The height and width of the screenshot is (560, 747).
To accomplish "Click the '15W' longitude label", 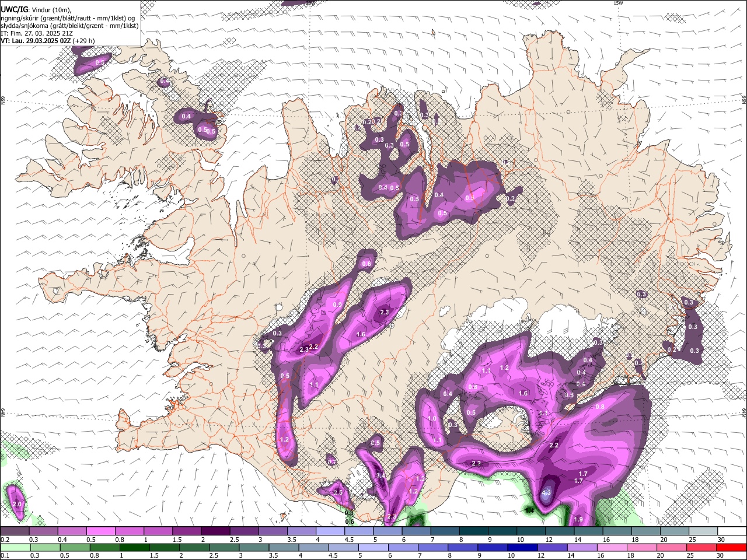I will 618,3.
